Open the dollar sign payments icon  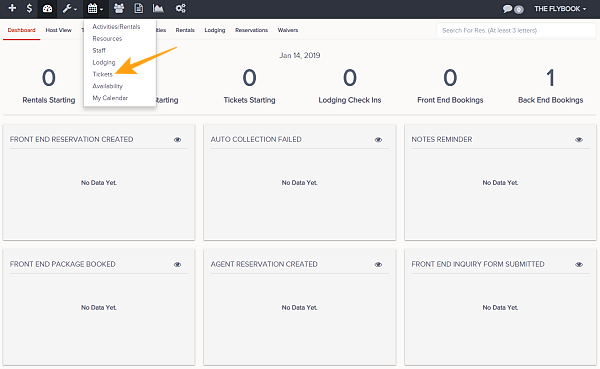[x=29, y=8]
